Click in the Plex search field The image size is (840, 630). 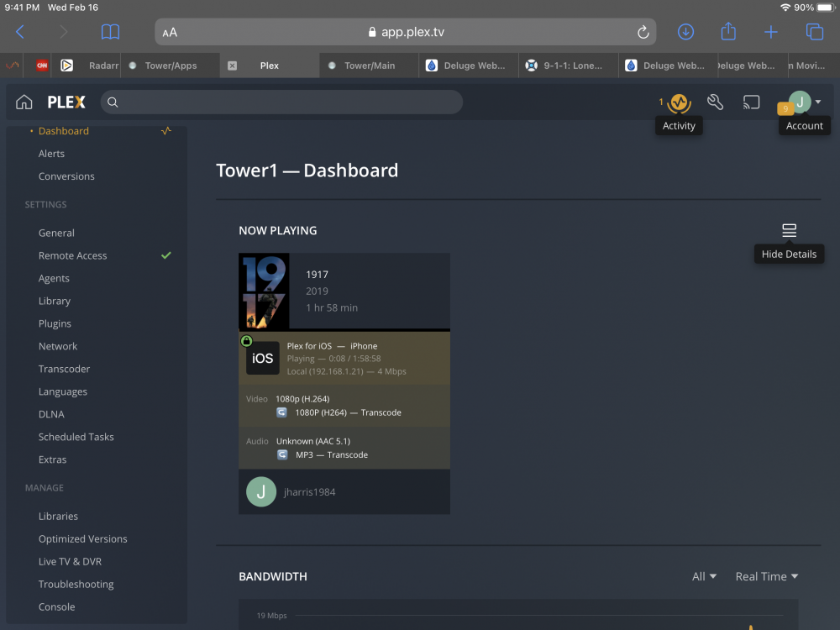pos(281,102)
